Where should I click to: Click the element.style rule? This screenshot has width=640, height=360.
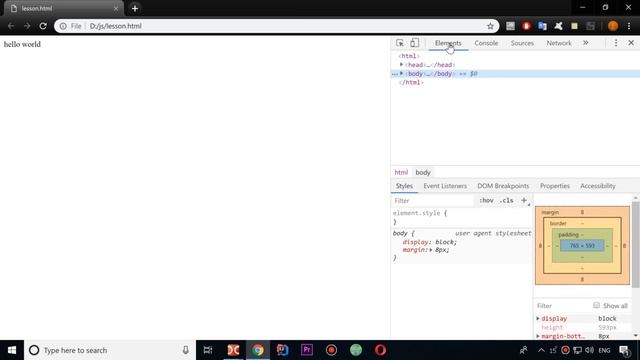(x=420, y=213)
